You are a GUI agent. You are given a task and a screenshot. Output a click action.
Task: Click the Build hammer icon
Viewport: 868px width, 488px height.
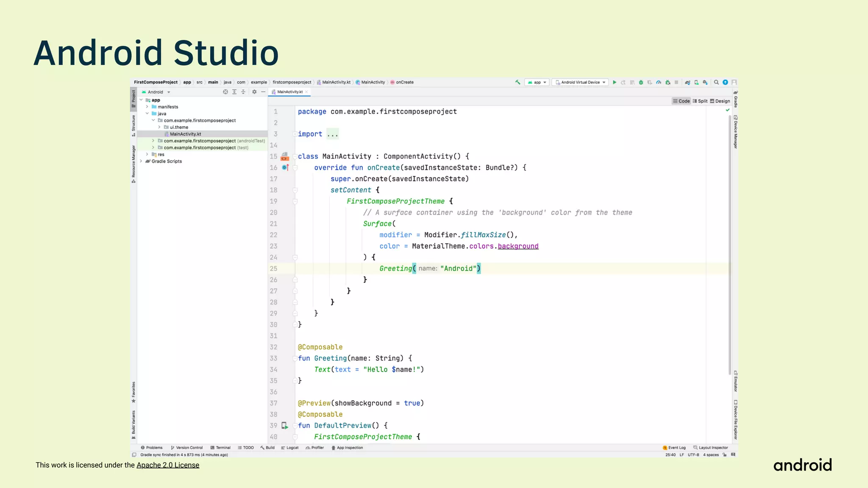click(x=517, y=83)
